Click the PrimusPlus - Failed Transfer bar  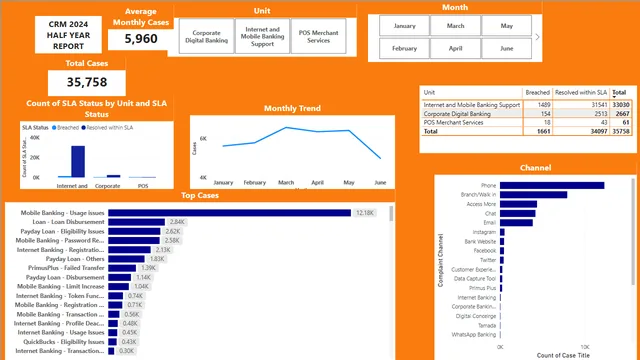[x=122, y=268]
